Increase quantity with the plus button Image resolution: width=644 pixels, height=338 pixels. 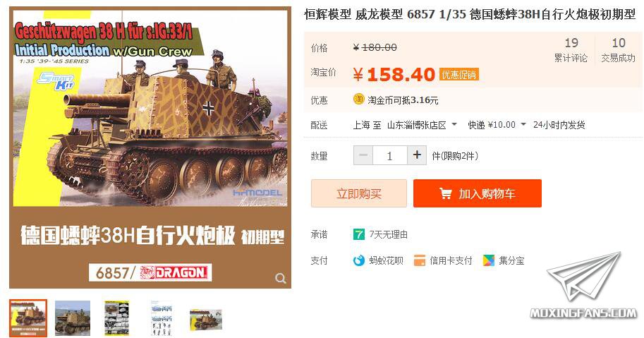pos(417,155)
